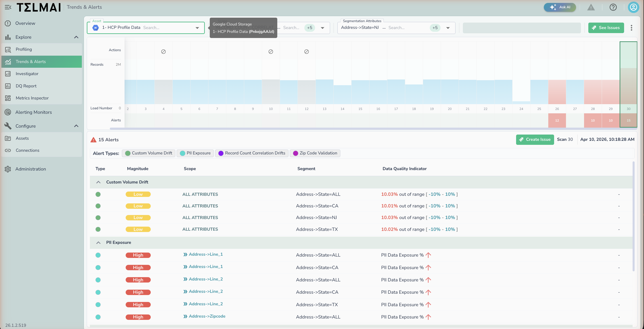Collapse the Explore section in sidebar
644x329 pixels.
(x=76, y=37)
